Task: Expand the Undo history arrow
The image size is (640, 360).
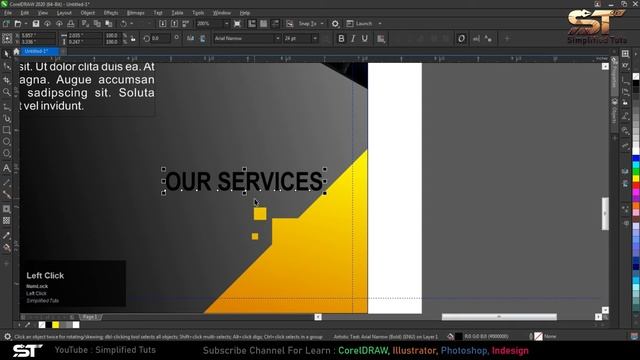Action: (131, 24)
